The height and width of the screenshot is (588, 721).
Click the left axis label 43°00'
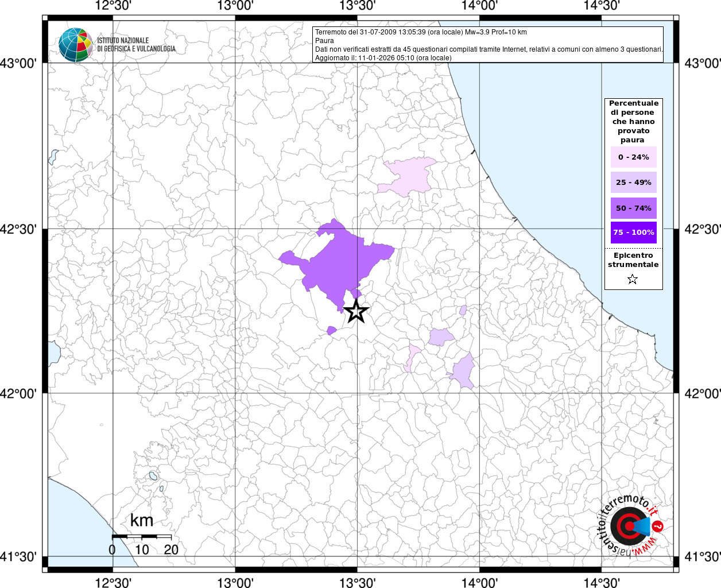coord(18,63)
